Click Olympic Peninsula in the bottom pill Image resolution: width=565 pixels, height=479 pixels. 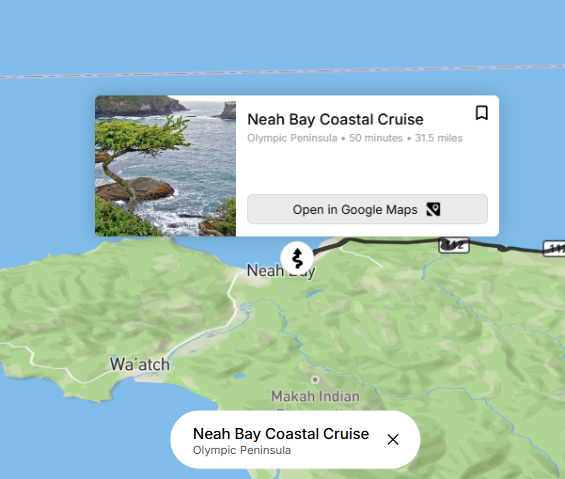click(242, 450)
